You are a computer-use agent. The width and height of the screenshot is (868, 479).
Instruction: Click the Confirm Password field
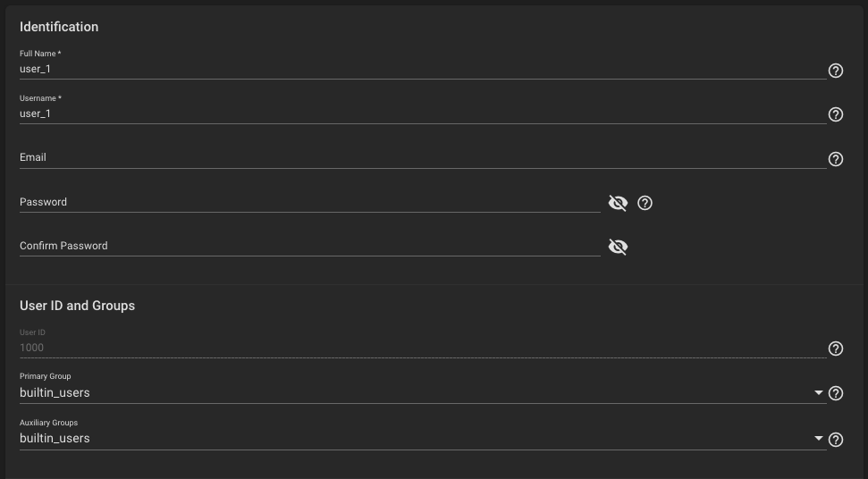click(x=310, y=246)
